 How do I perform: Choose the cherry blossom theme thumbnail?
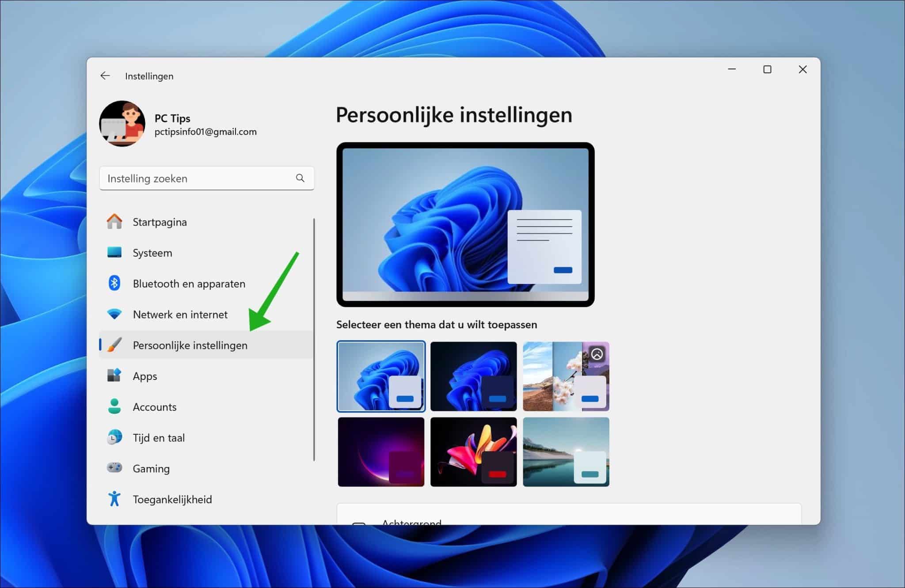tap(566, 376)
